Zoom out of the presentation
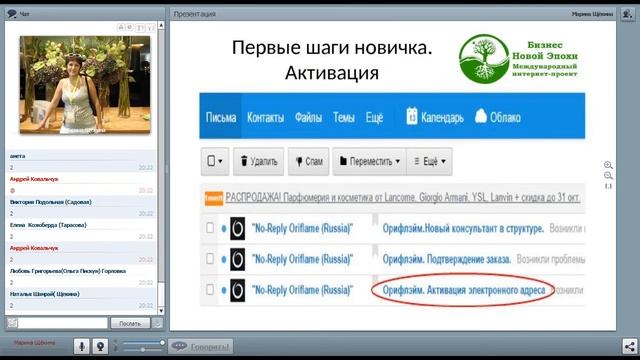This screenshot has height=360, width=640. point(608,176)
